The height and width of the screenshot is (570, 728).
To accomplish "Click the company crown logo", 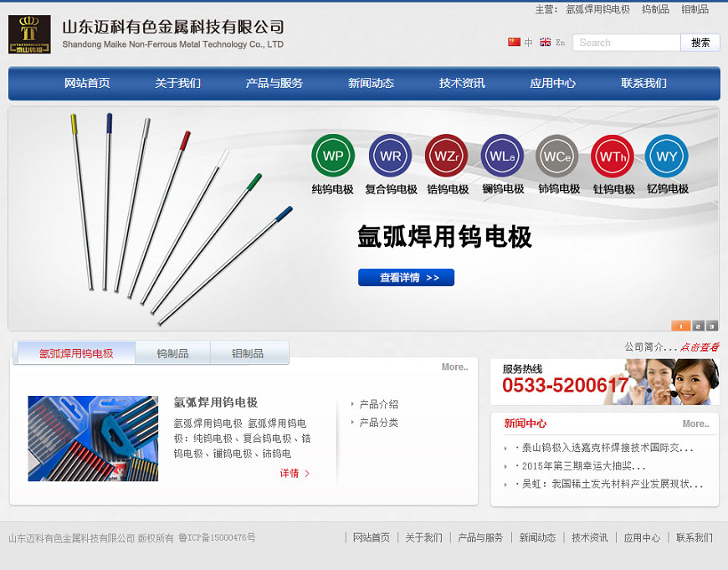I will tap(29, 34).
